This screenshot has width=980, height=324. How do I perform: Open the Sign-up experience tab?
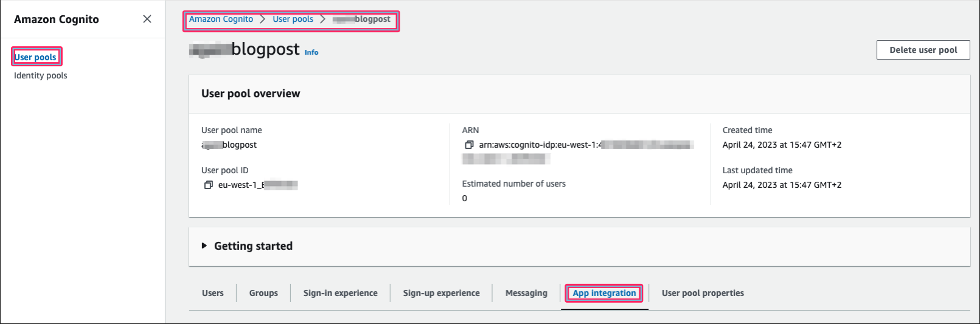[441, 293]
